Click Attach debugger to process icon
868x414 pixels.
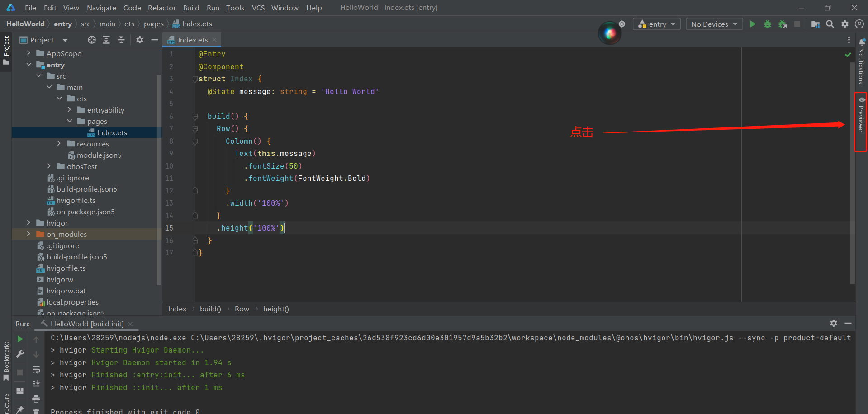[x=783, y=24]
